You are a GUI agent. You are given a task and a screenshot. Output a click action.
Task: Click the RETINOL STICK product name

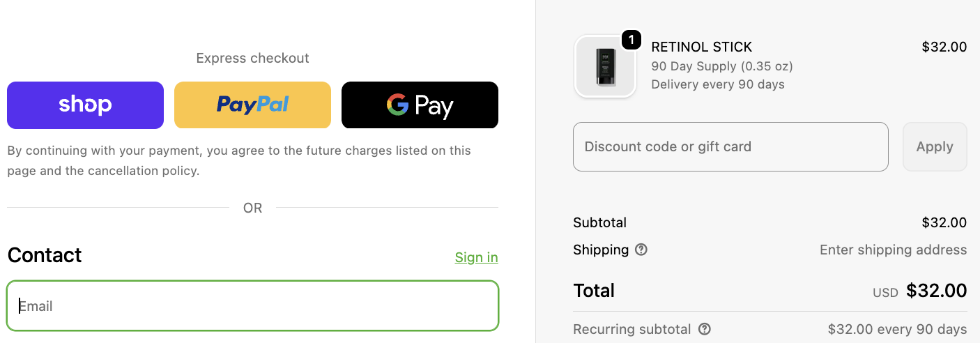coord(701,47)
